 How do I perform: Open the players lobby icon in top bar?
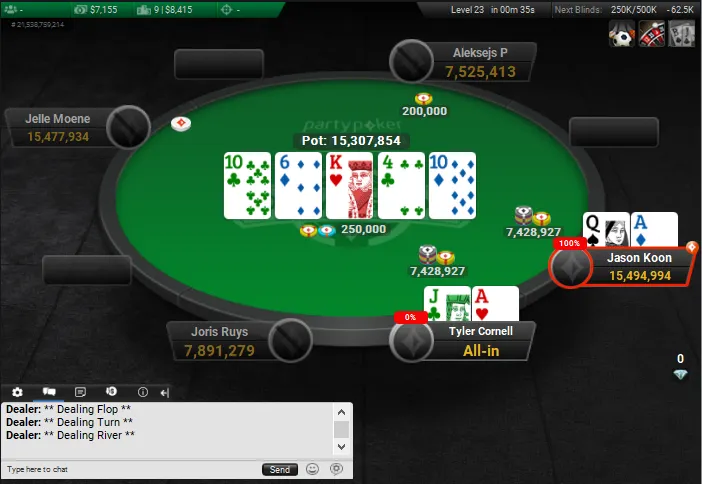coord(11,9)
